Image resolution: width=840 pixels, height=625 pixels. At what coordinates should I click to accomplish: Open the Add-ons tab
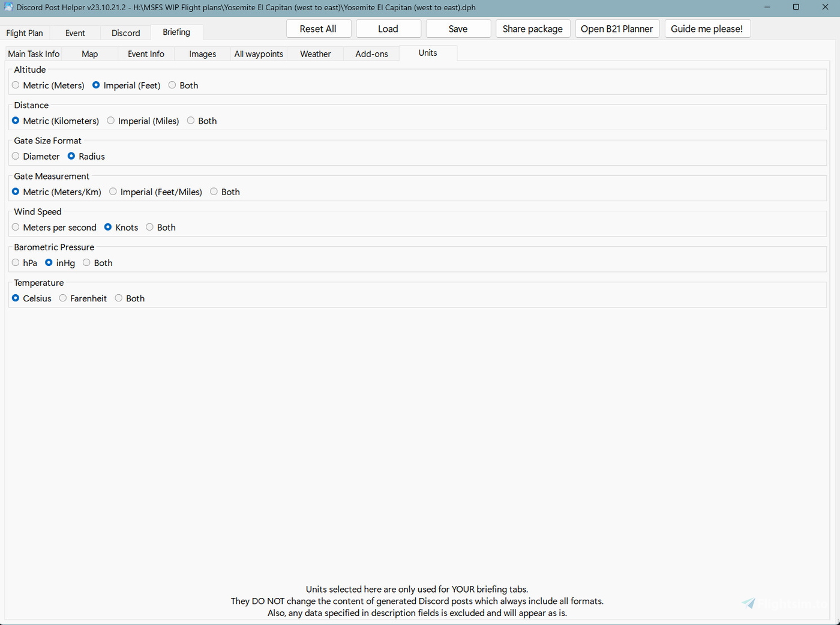(371, 53)
